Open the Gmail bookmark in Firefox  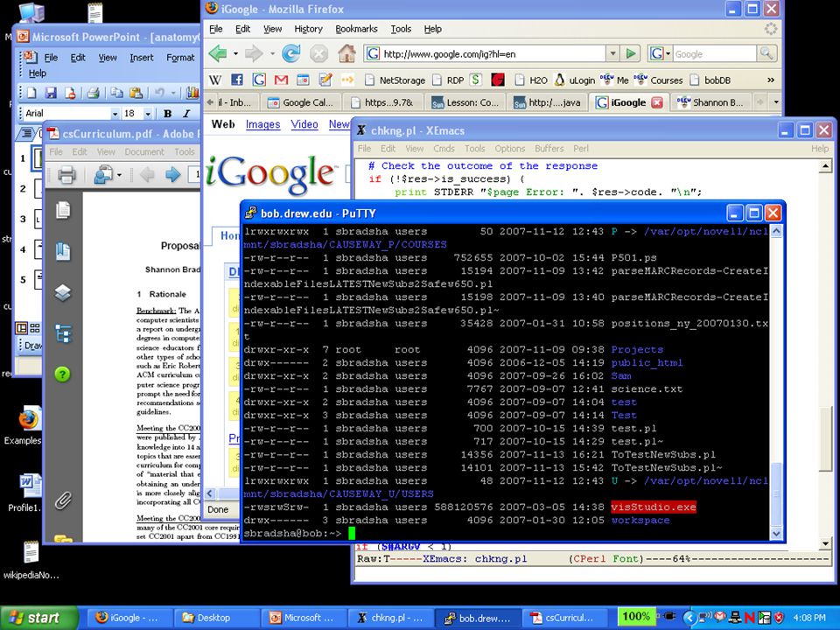click(281, 80)
